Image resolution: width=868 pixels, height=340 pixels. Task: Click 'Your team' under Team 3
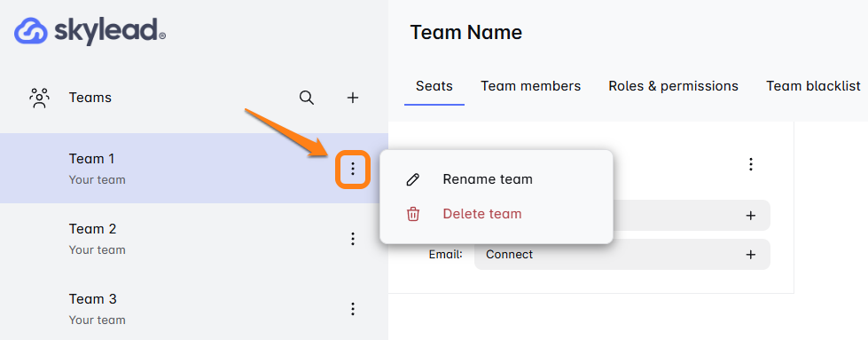pos(97,320)
